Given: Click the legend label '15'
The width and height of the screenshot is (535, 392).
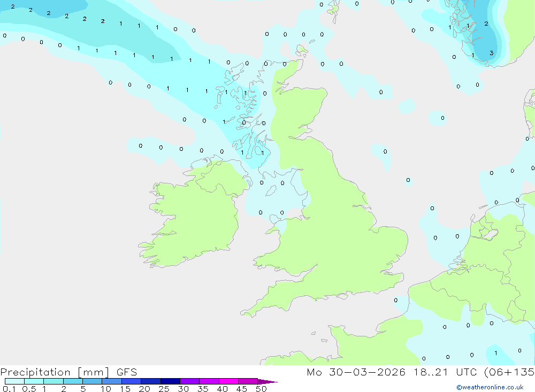Looking at the screenshot, I should click(125, 389).
